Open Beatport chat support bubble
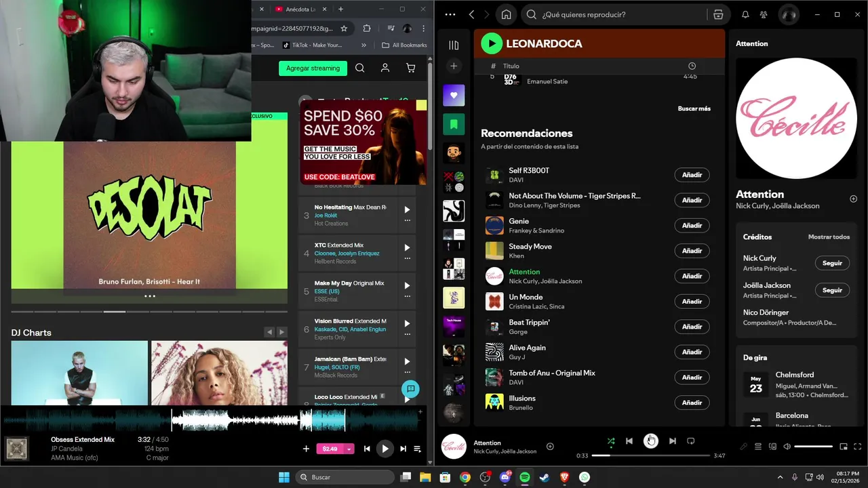This screenshot has width=868, height=488. [410, 389]
